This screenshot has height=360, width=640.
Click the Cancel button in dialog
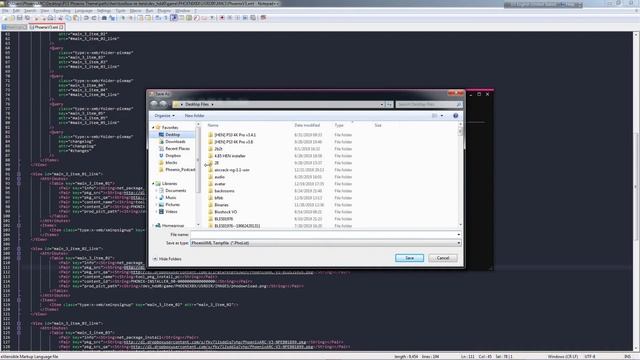tap(443, 258)
